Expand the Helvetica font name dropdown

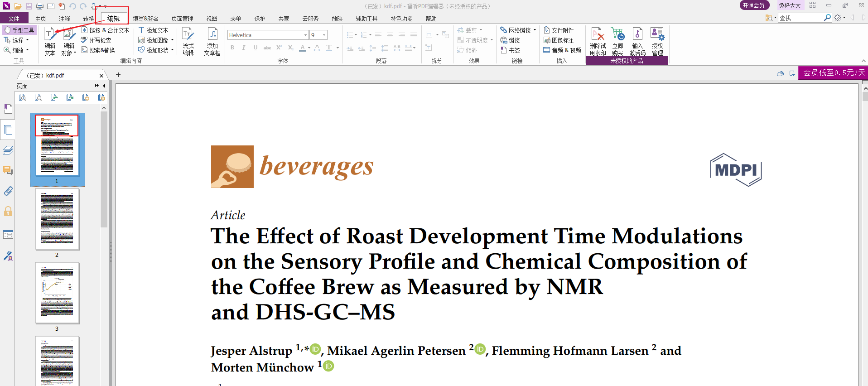coord(305,35)
